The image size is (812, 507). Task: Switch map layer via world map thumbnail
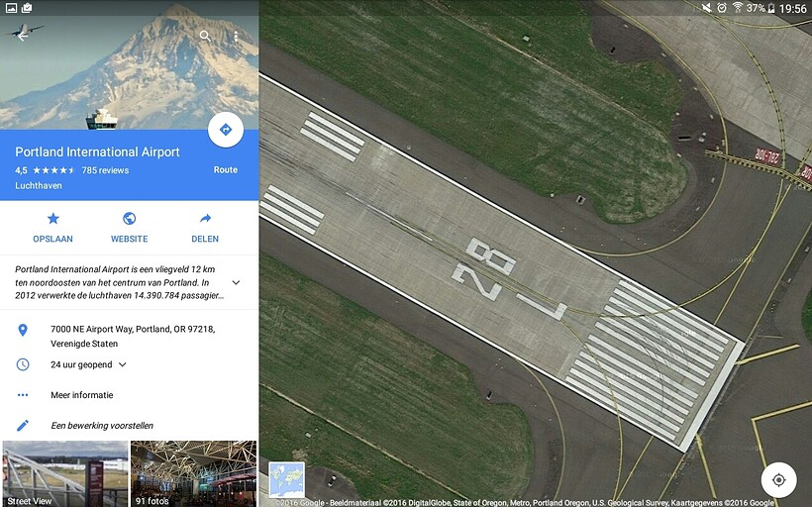[x=287, y=479]
